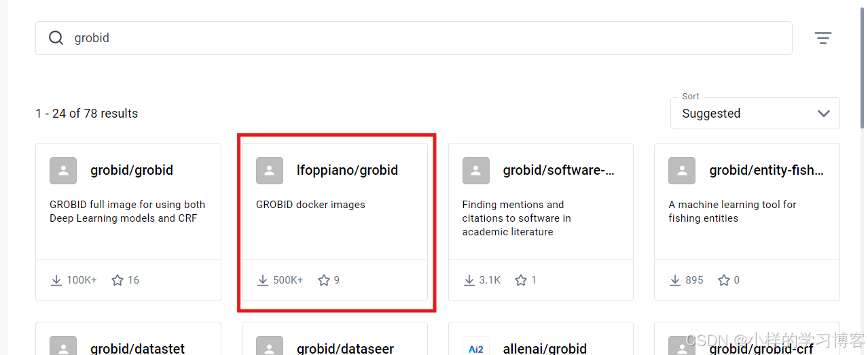This screenshot has height=355, width=868.
Task: Click the search magnifier icon
Action: [56, 38]
